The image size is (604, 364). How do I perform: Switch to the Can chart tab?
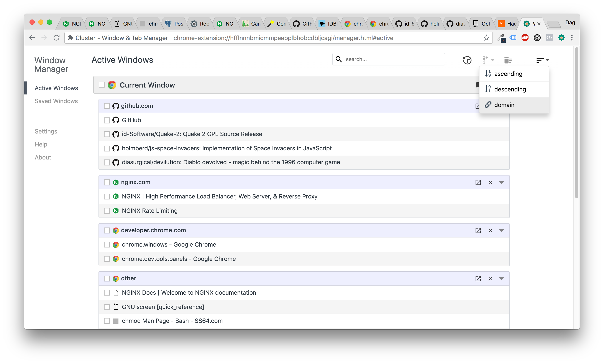pos(251,23)
